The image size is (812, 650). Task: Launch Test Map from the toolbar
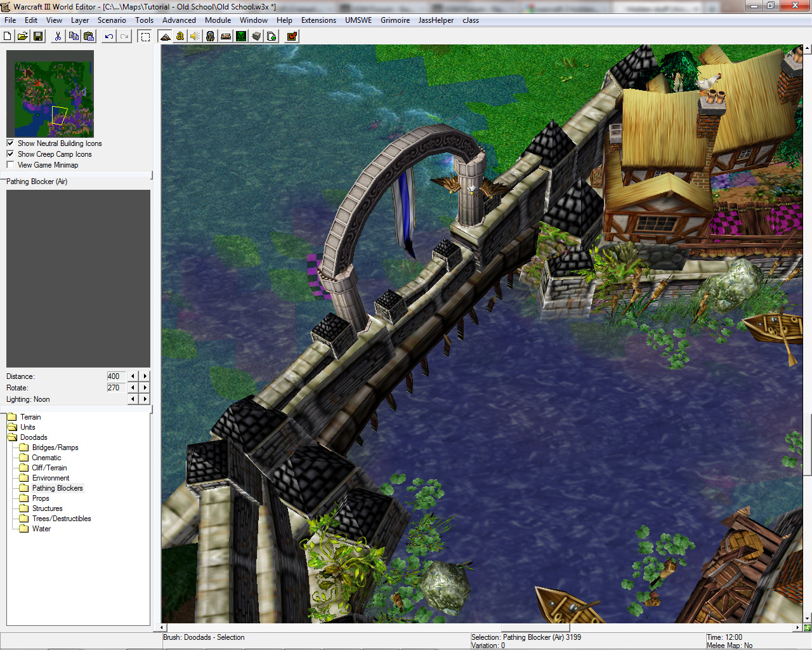point(292,36)
